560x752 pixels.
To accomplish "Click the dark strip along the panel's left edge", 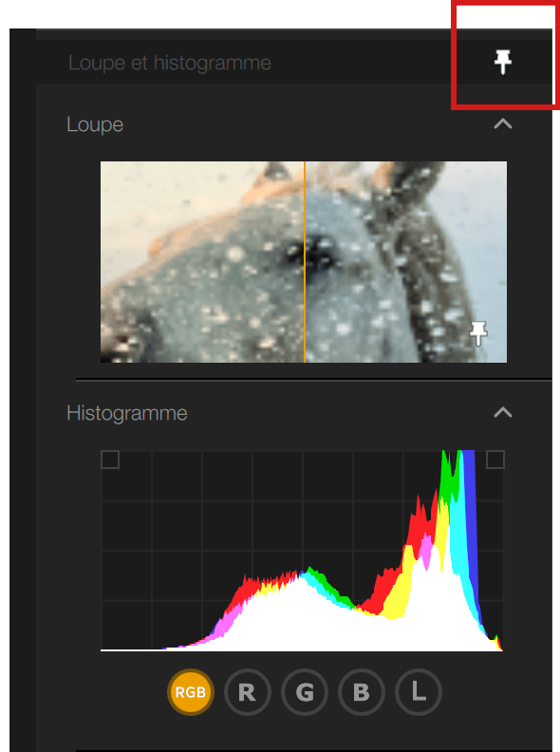I will pos(23,390).
